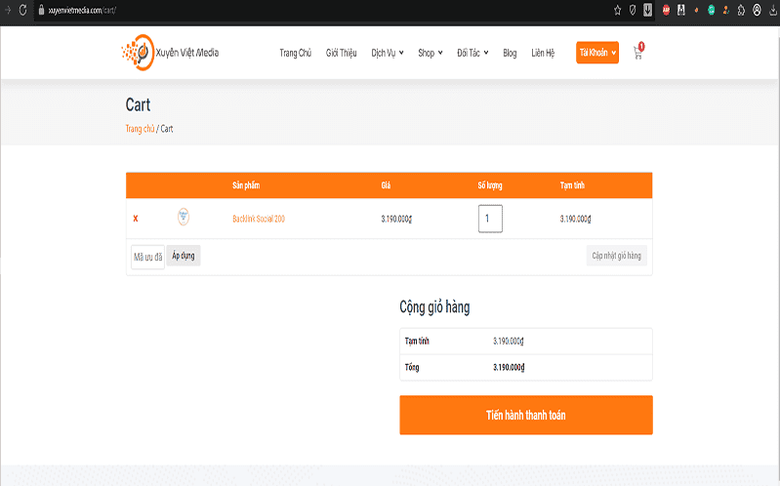Click the Áp dụng coupon button
Viewport: 780px width, 486px height.
coord(184,256)
